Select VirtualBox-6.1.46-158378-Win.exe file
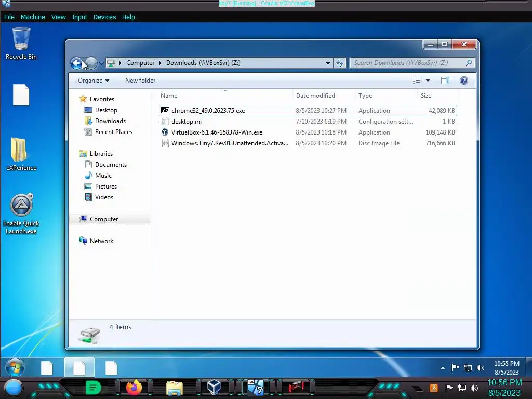This screenshot has width=532, height=399. click(x=308, y=132)
